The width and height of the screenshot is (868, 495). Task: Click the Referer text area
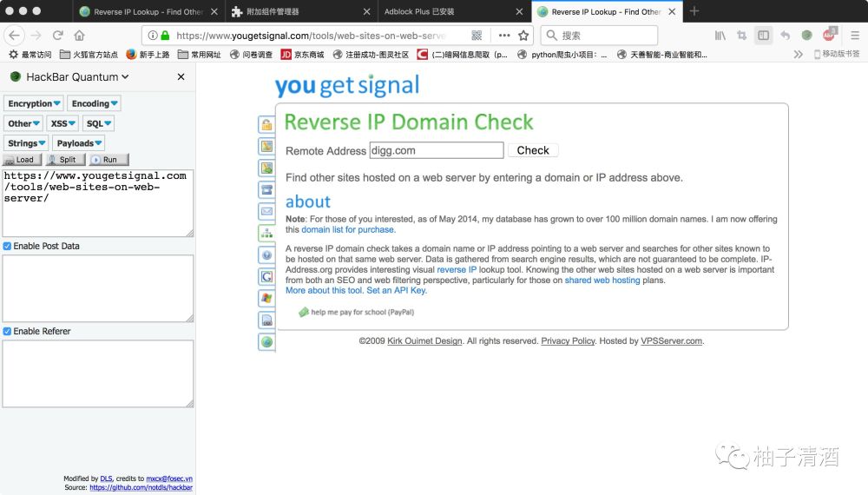(x=98, y=373)
